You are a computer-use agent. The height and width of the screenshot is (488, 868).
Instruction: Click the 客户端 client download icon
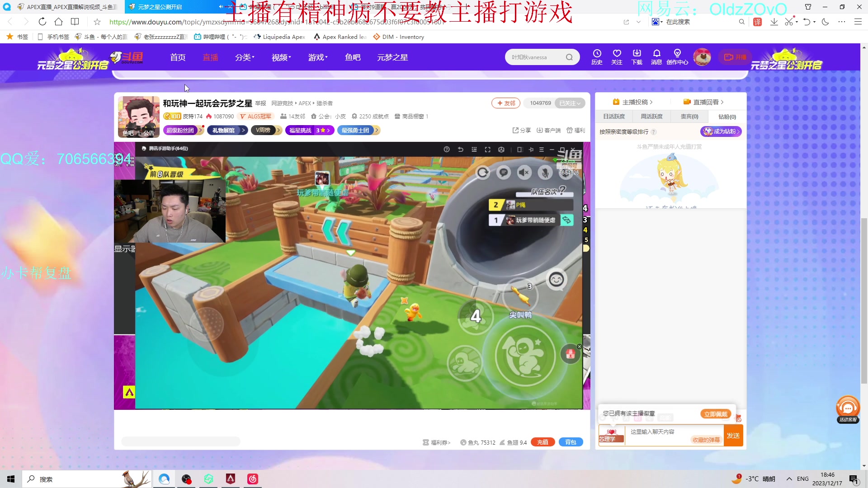tap(548, 130)
